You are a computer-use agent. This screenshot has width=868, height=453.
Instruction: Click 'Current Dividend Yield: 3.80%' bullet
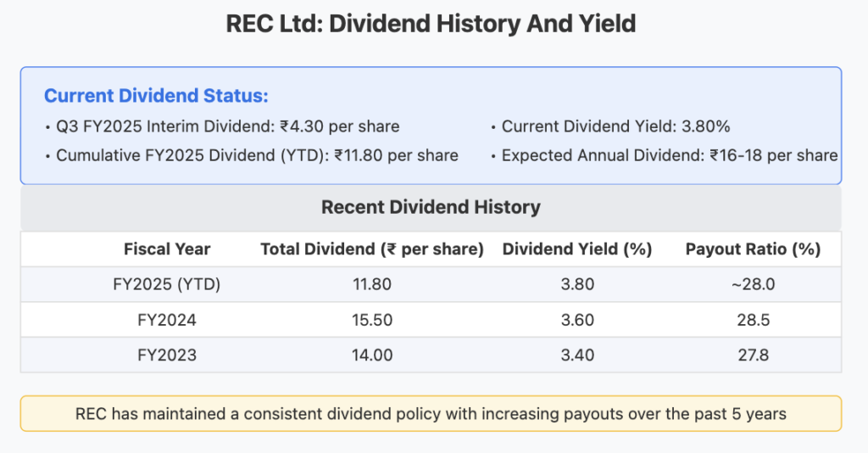(615, 126)
